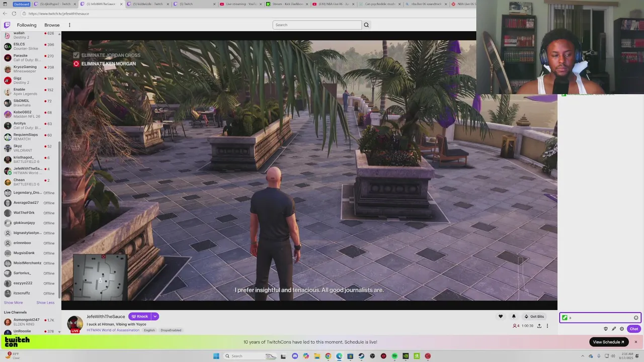Switch to the djkidhype7 Twitch tab

pos(54,4)
